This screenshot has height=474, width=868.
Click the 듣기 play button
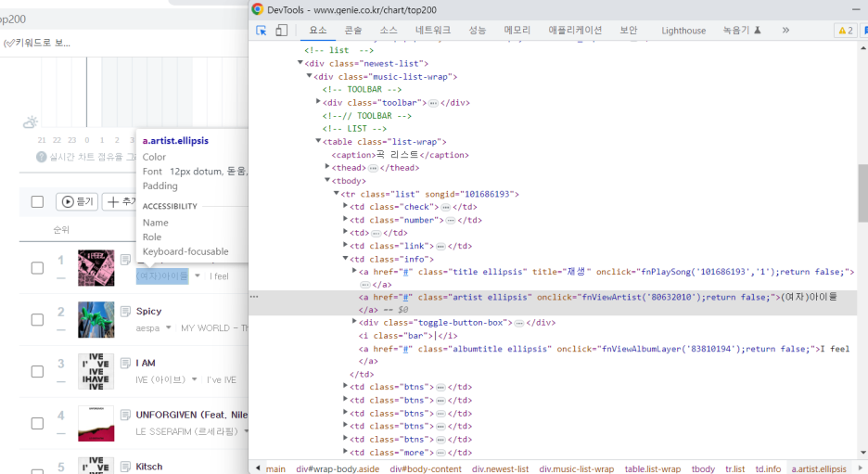77,202
